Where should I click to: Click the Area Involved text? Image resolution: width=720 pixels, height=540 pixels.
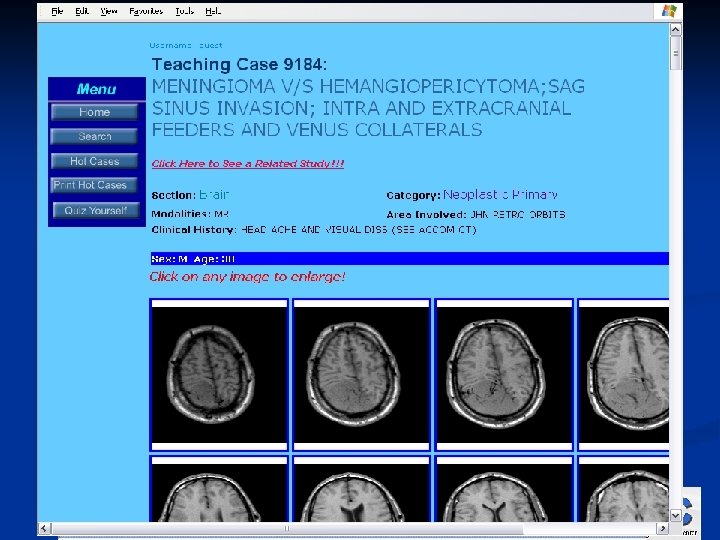476,214
